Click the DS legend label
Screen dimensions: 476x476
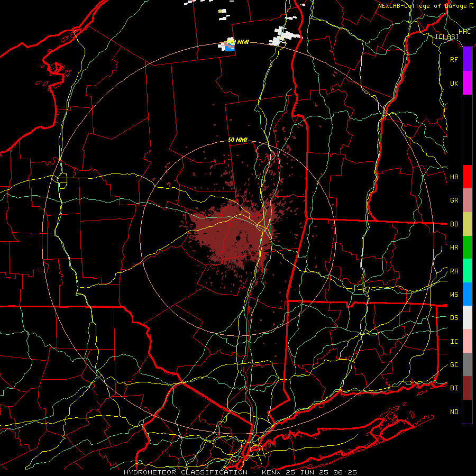pos(454,318)
